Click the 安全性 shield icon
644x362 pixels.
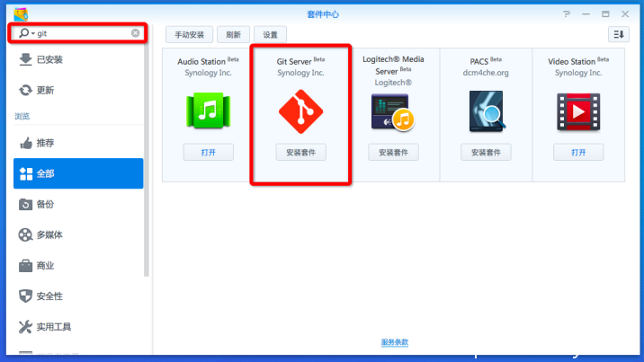pos(25,296)
